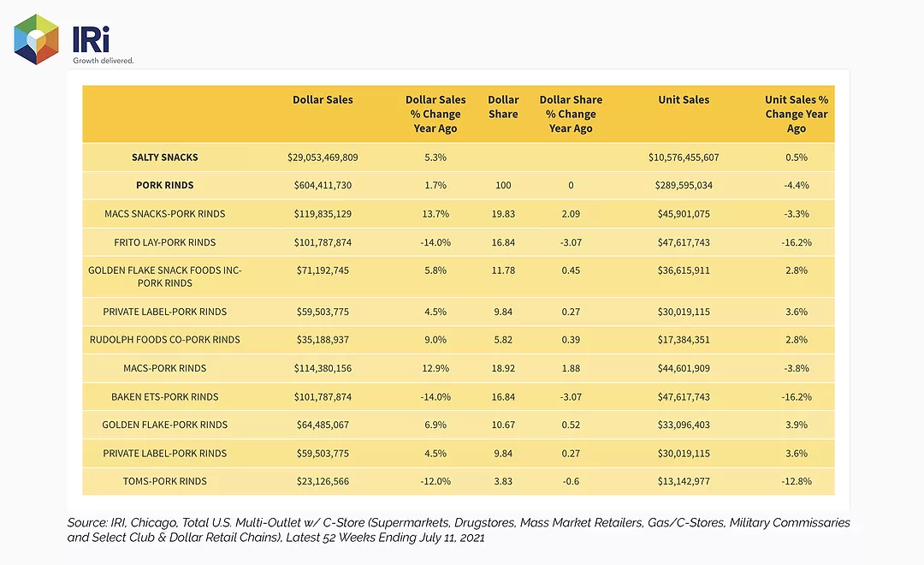
Task: Click the Unit Sales % Change Year Ago header
Action: 797,114
